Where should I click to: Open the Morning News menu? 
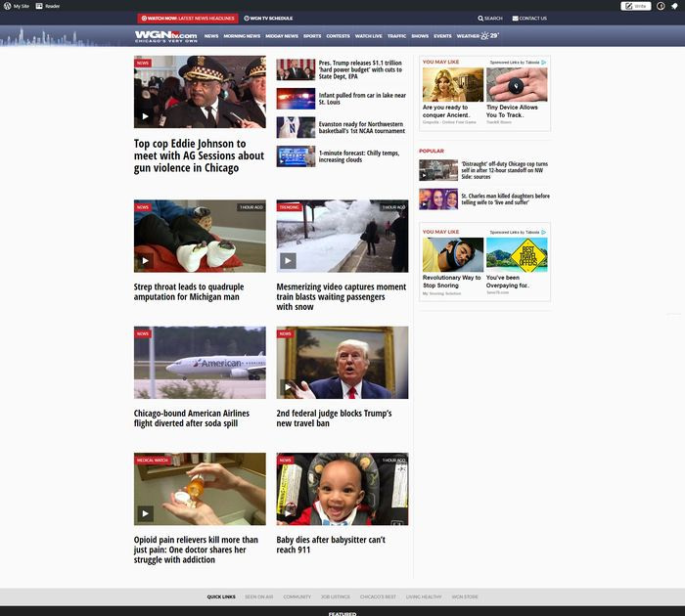242,36
